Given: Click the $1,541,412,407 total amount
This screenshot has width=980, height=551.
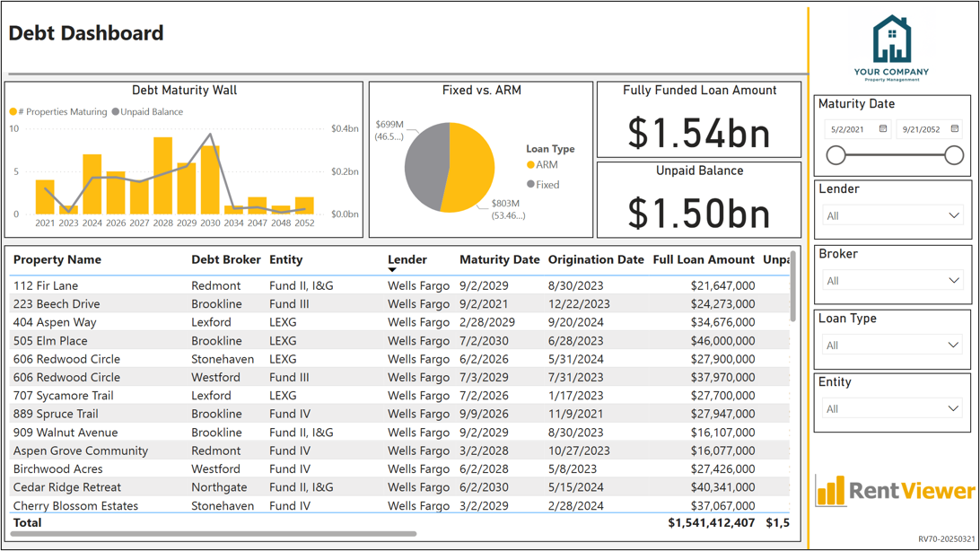Looking at the screenshot, I should tap(712, 523).
